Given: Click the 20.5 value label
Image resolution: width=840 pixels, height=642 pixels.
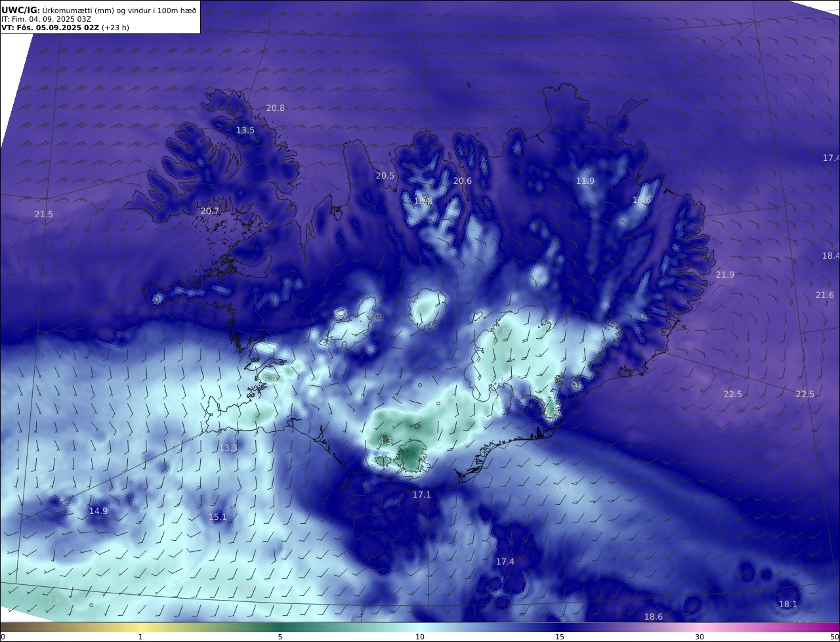Looking at the screenshot, I should click(x=385, y=176).
